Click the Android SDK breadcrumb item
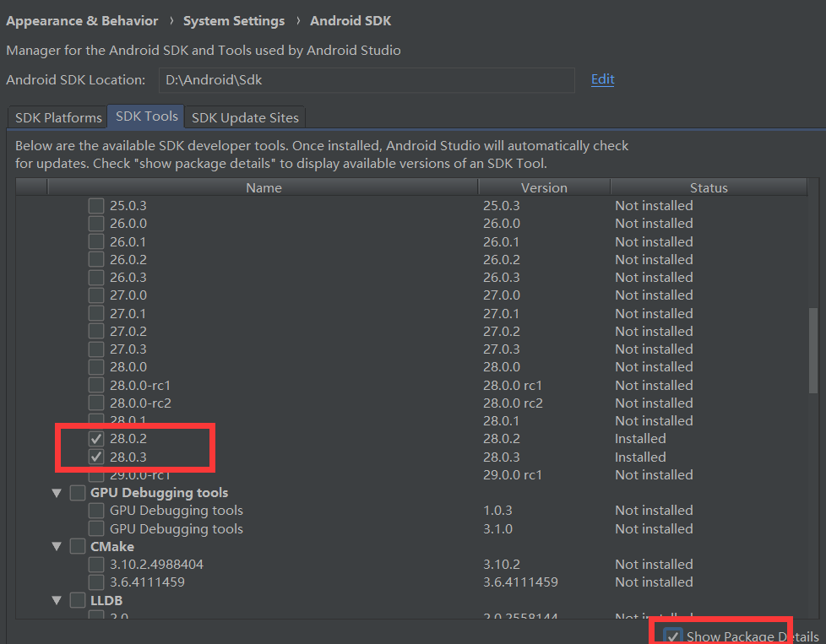This screenshot has height=644, width=826. 351,20
